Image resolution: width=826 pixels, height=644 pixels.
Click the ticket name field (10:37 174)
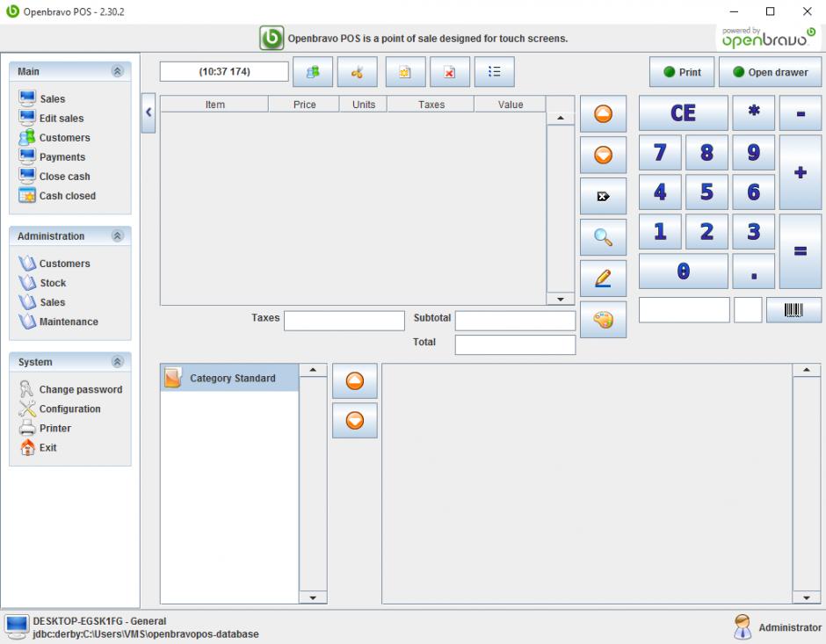pos(224,72)
